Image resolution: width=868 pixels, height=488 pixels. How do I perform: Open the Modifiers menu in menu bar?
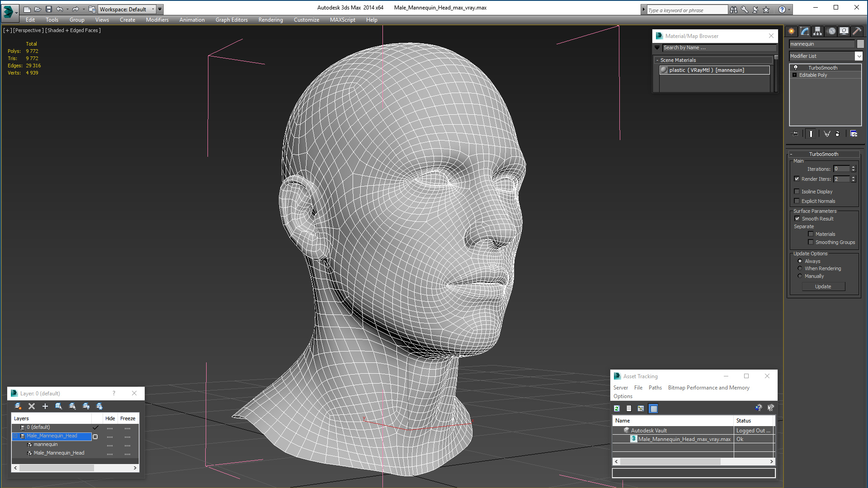coord(157,20)
